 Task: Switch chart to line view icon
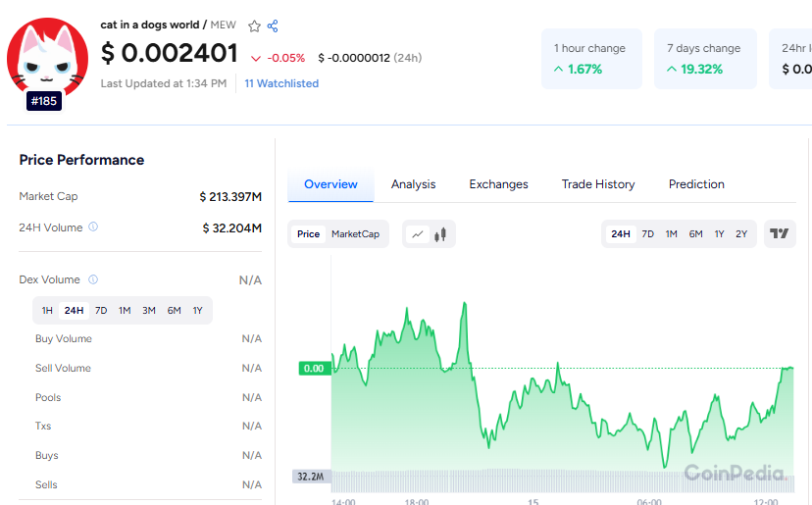click(418, 234)
